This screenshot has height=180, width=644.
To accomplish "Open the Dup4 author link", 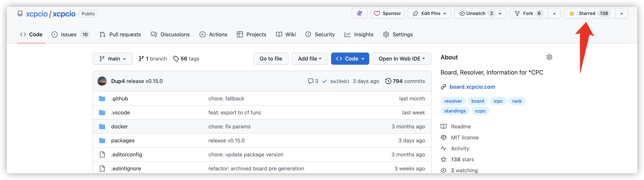I will [118, 81].
